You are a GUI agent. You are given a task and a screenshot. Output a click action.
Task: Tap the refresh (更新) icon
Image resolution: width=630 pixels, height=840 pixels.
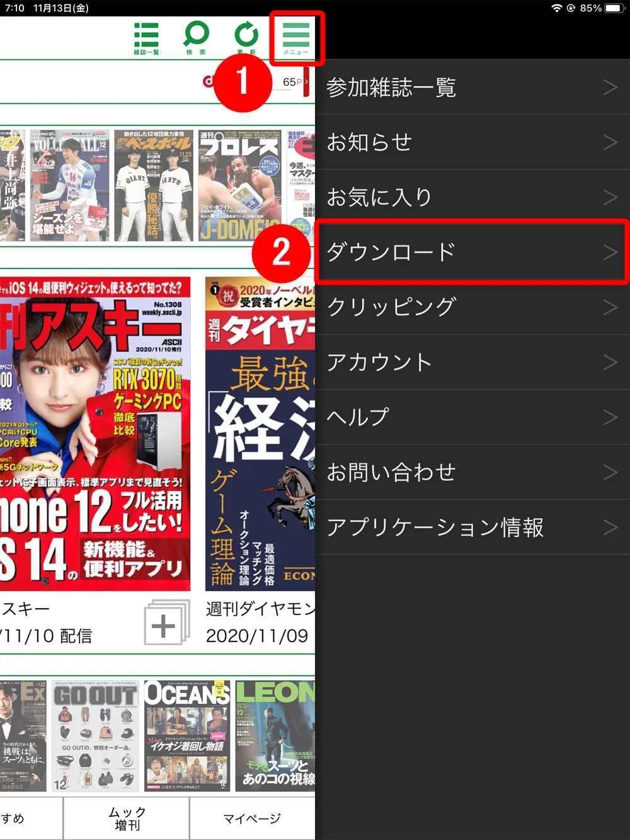coord(246,38)
